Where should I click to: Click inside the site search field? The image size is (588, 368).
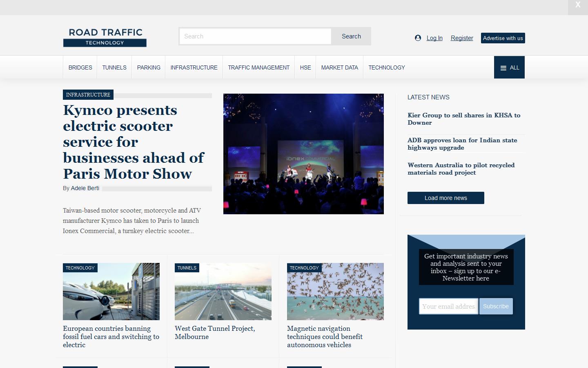pyautogui.click(x=255, y=36)
